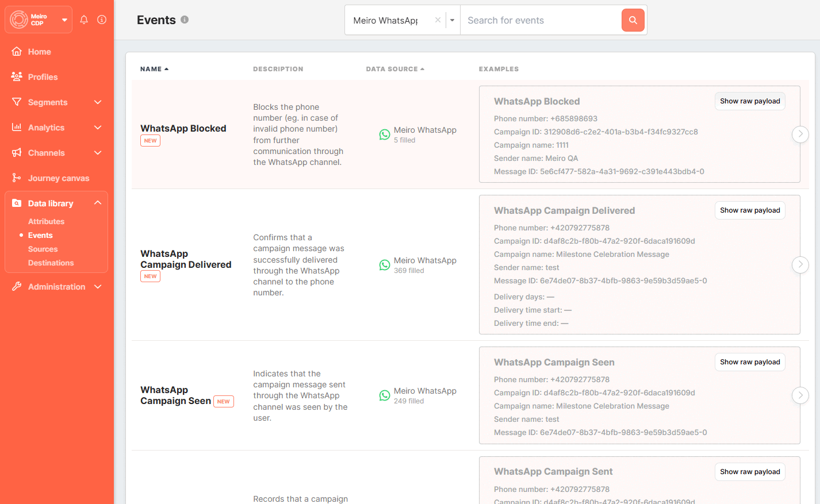This screenshot has width=820, height=504.
Task: Click the WhatsApp Blocked event name
Action: click(183, 129)
